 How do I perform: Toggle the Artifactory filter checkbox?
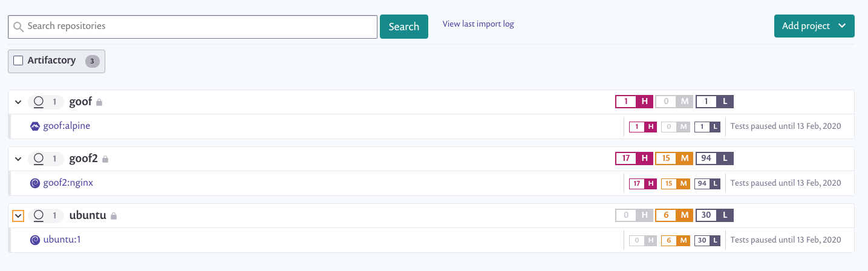pyautogui.click(x=18, y=60)
